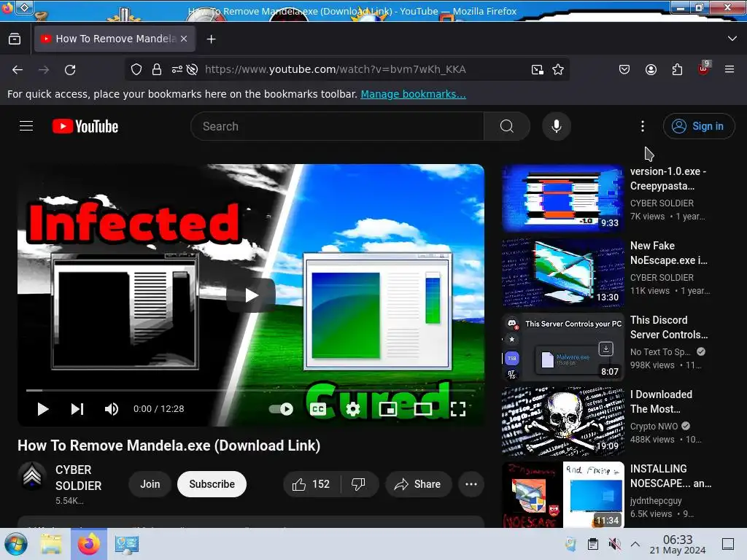747x560 pixels.
Task: Open Crypto NWO channel name
Action: pyautogui.click(x=654, y=426)
